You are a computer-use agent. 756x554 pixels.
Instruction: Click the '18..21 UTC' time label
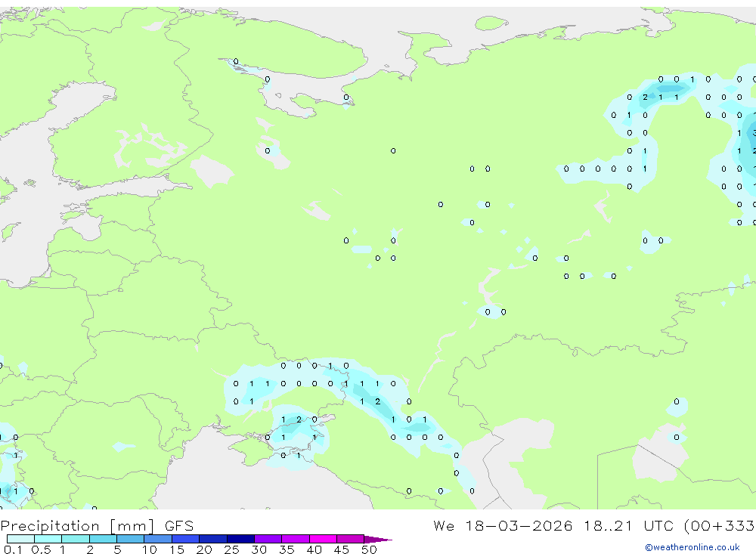click(x=629, y=525)
